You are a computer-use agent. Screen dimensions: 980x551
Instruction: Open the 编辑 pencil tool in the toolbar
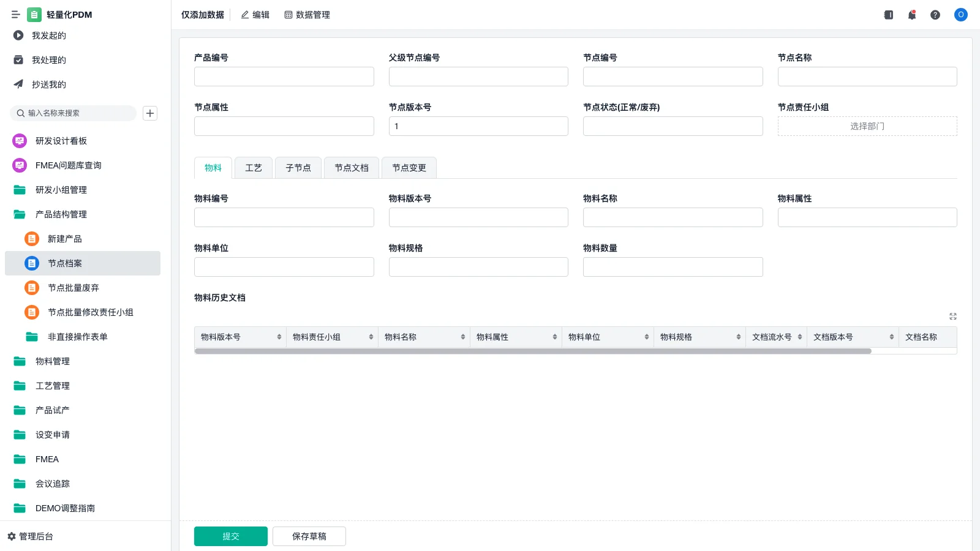255,15
